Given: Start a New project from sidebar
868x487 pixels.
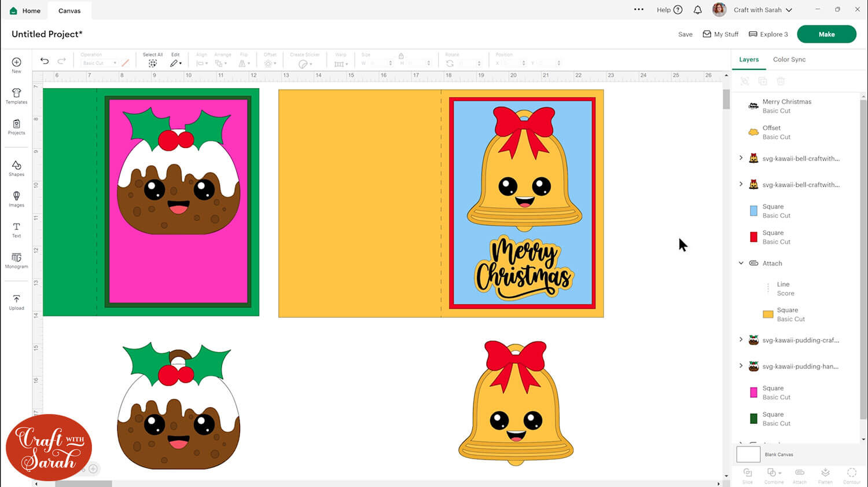Looking at the screenshot, I should click(x=16, y=65).
